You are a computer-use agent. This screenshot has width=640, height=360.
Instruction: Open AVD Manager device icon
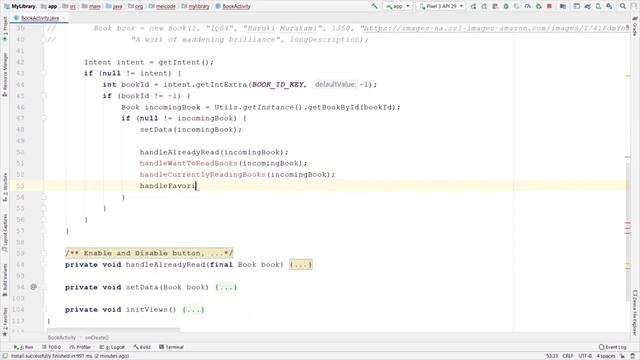pos(598,6)
